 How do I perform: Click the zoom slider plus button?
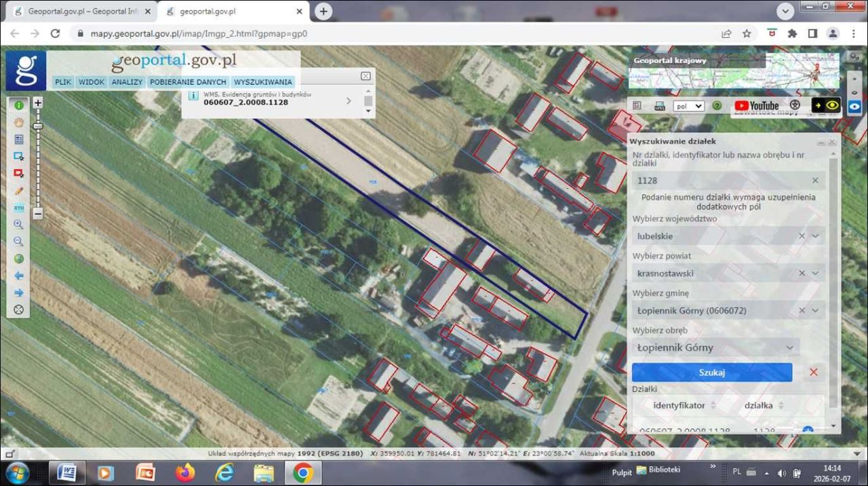38,103
